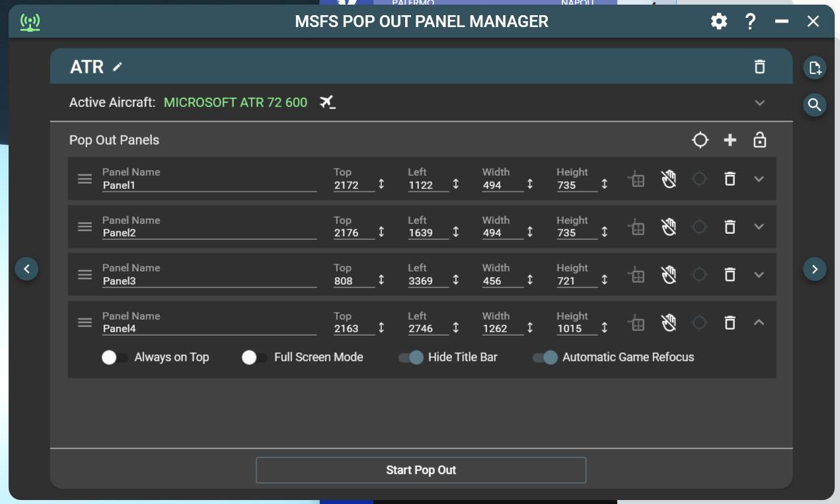Grab the Panel1 drag handle
Image resolution: width=840 pixels, height=504 pixels.
click(85, 179)
